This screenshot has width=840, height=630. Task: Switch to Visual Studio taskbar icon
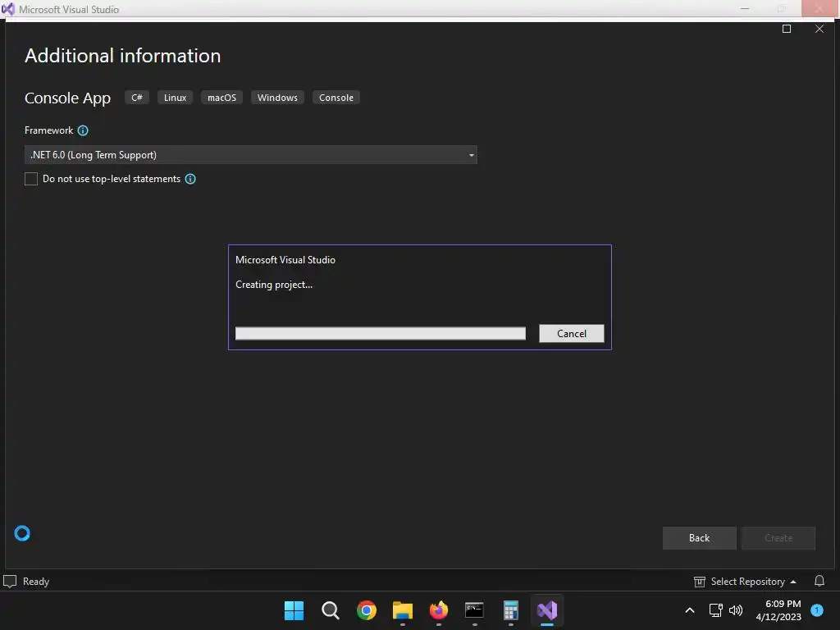click(547, 610)
